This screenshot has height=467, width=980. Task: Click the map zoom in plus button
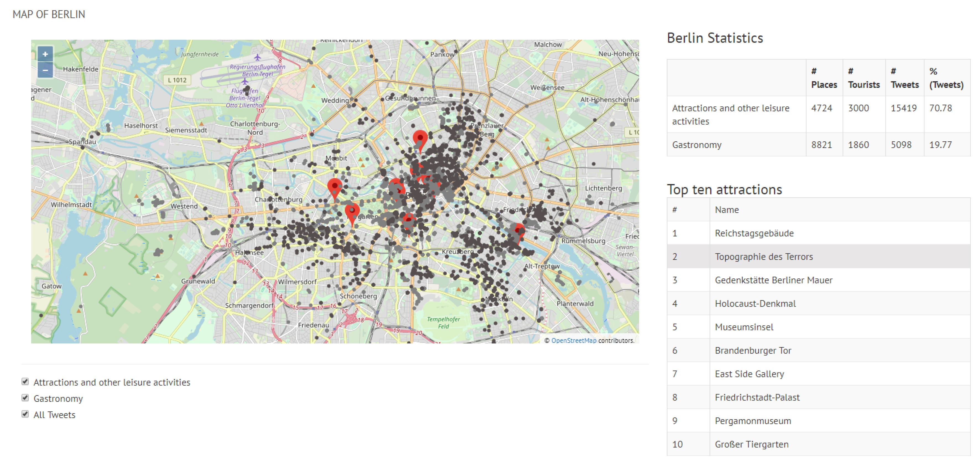click(45, 54)
